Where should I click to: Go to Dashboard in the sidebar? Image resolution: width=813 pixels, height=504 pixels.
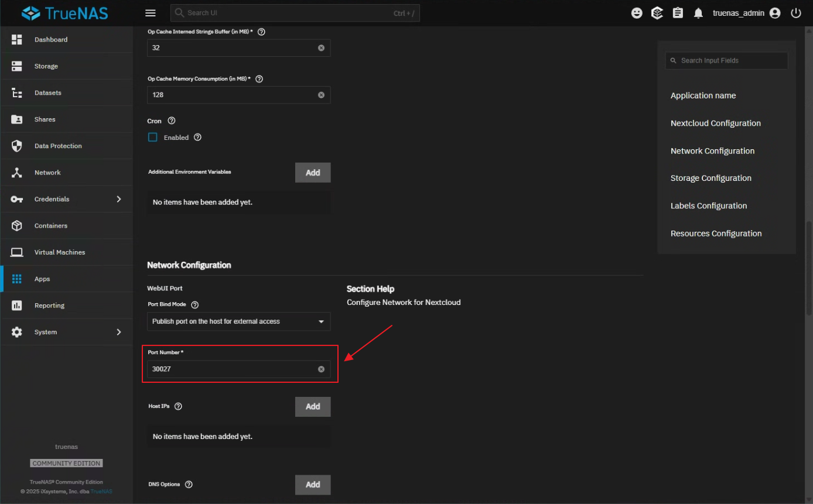click(66, 39)
